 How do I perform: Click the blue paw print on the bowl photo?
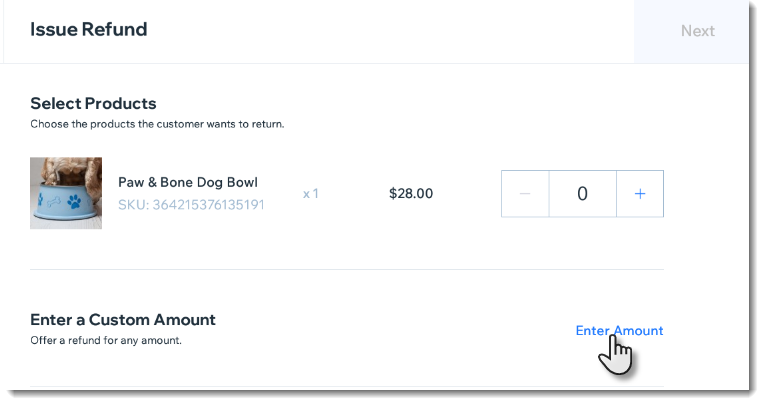74,201
